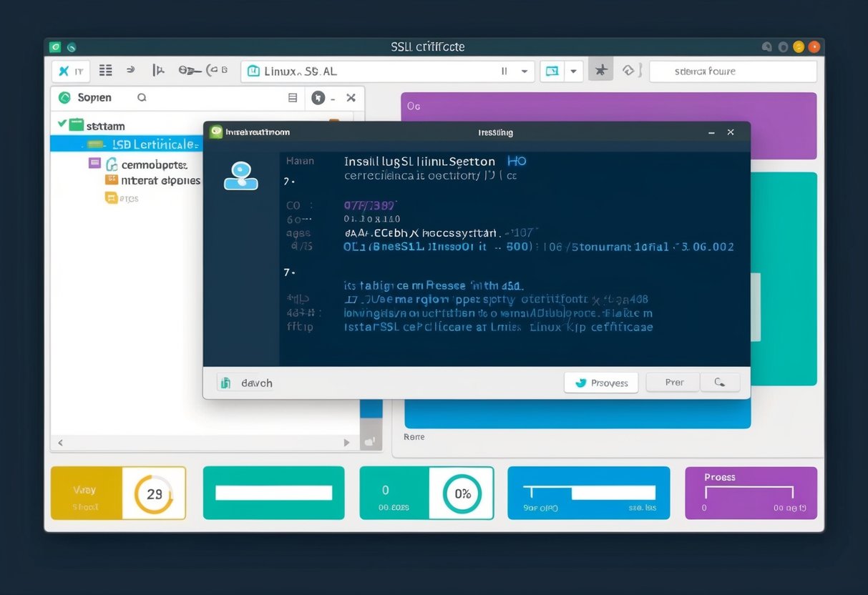The image size is (868, 595).
Task: Click the white progress bar on teal card
Action: (x=273, y=493)
